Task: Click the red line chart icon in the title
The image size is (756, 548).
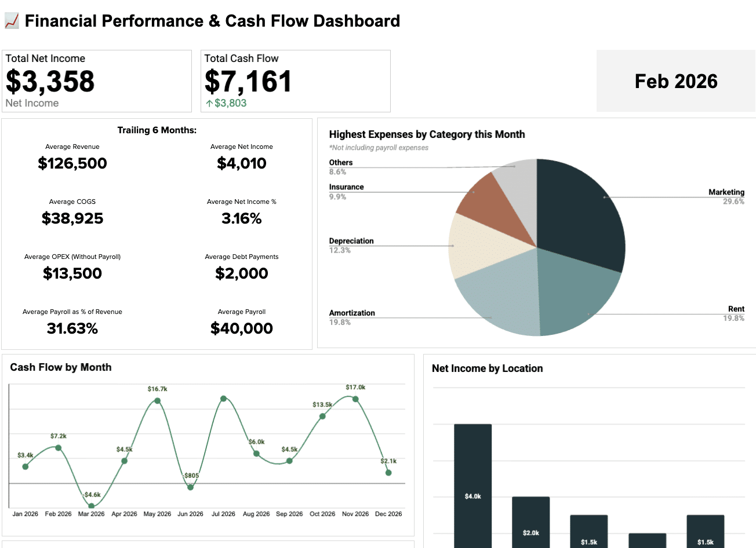Action: [x=12, y=20]
